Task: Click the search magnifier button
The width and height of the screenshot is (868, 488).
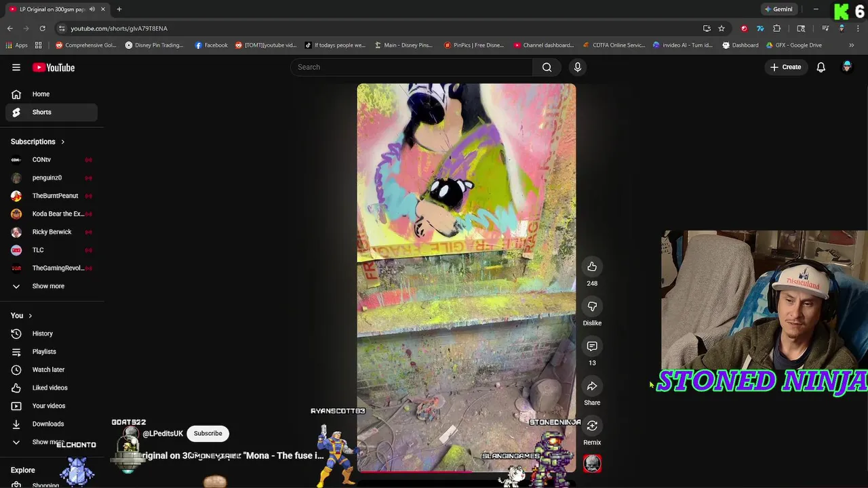Action: click(547, 67)
